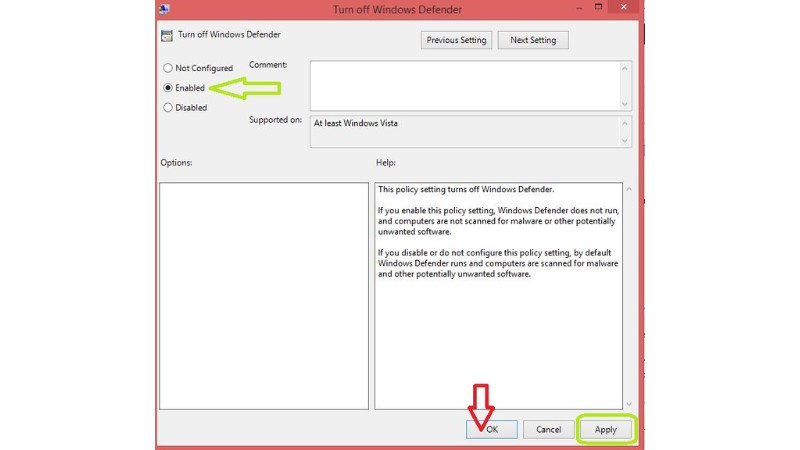Click 'This policy setting turns off Windows Defender.' text

click(x=466, y=189)
